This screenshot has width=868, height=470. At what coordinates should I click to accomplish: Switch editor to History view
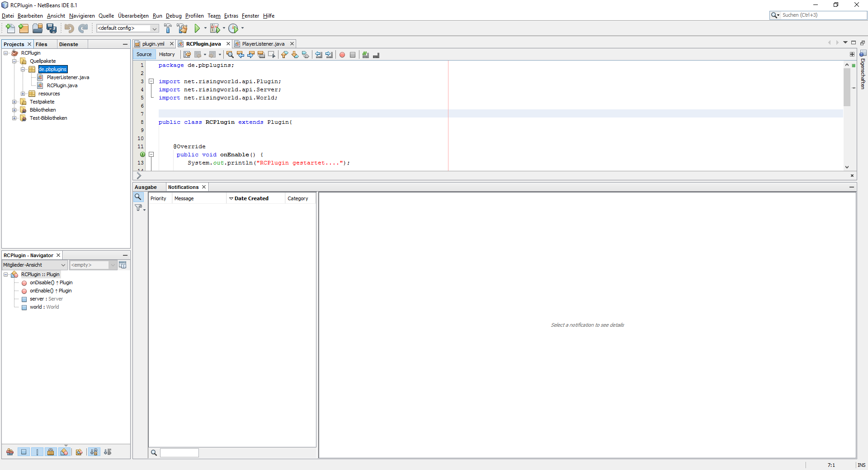coord(167,54)
